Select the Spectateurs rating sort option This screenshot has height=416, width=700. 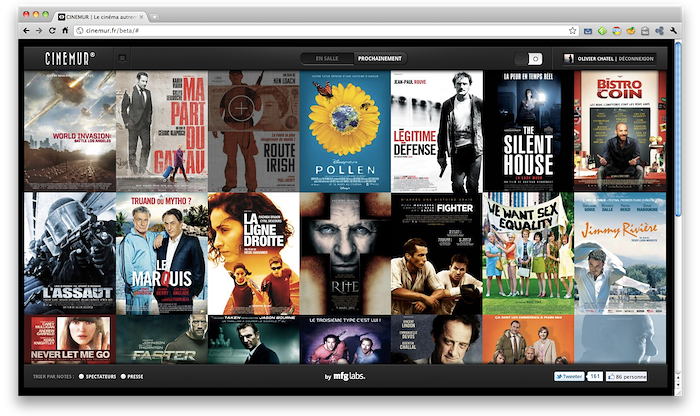click(x=97, y=377)
